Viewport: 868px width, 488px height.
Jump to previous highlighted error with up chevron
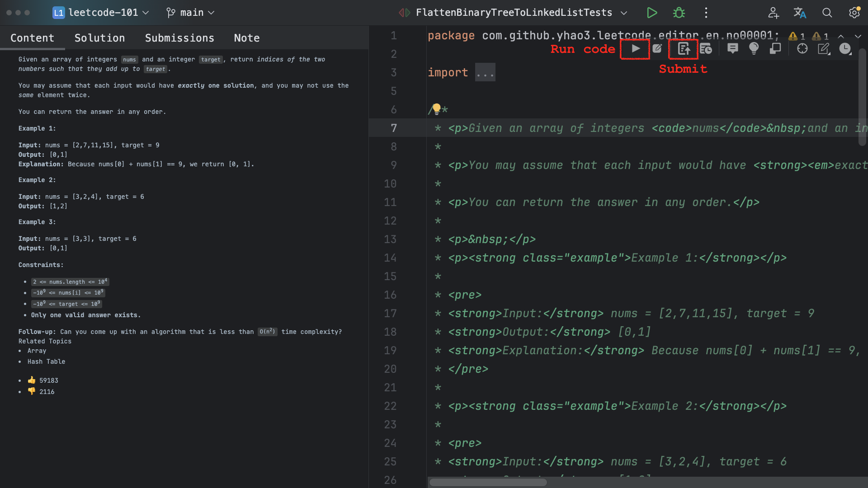(841, 36)
